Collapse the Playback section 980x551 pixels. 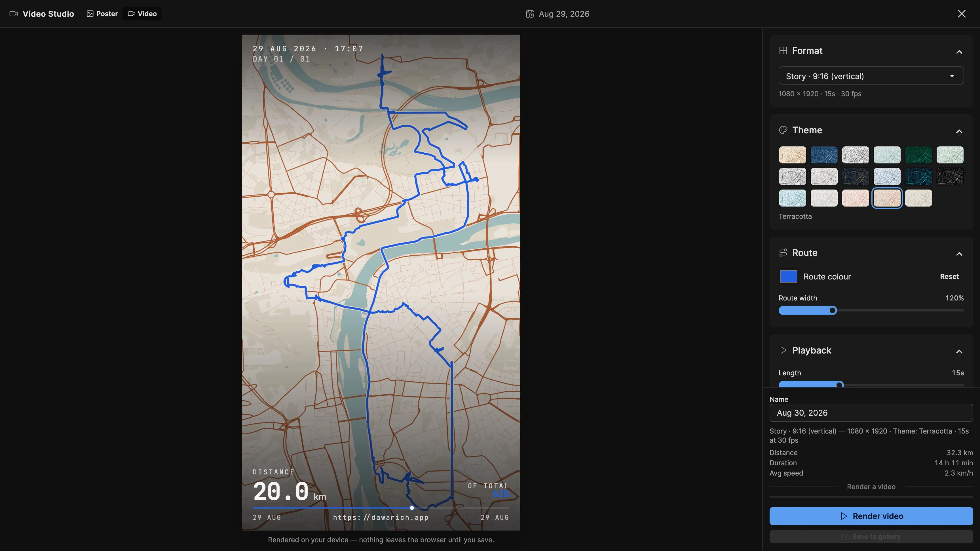[x=959, y=351]
